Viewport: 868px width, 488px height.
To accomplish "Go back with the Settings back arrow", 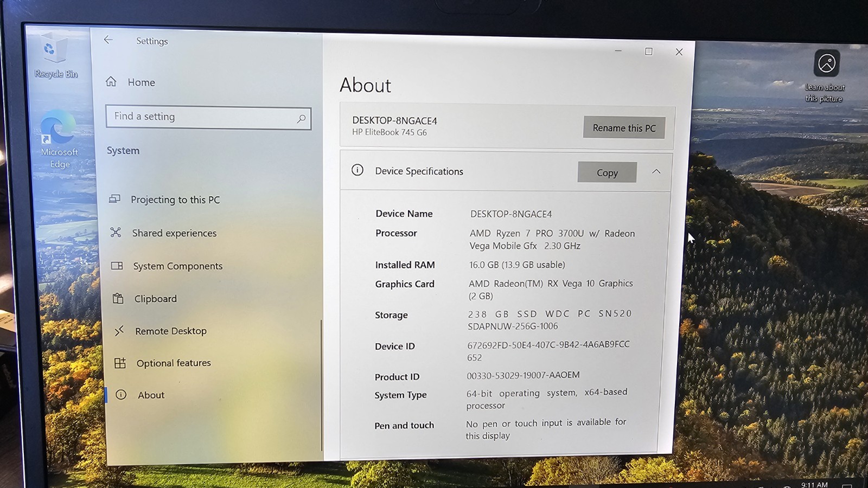I will pyautogui.click(x=108, y=40).
